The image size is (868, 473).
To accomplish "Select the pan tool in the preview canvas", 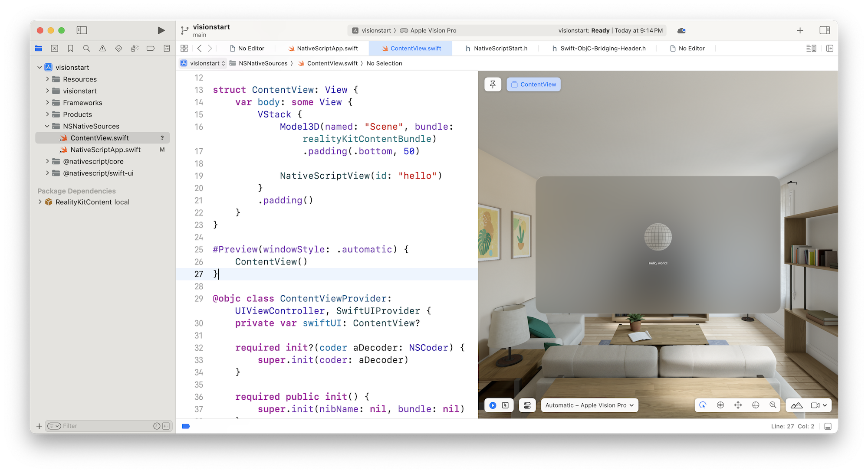I will point(738,405).
